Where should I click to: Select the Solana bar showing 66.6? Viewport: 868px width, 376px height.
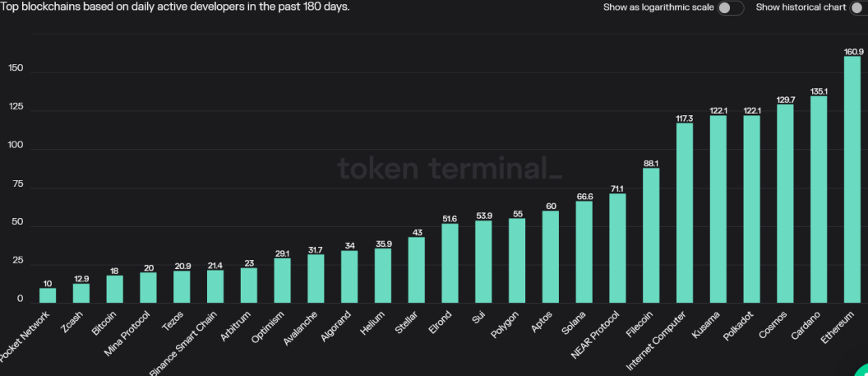(584, 252)
